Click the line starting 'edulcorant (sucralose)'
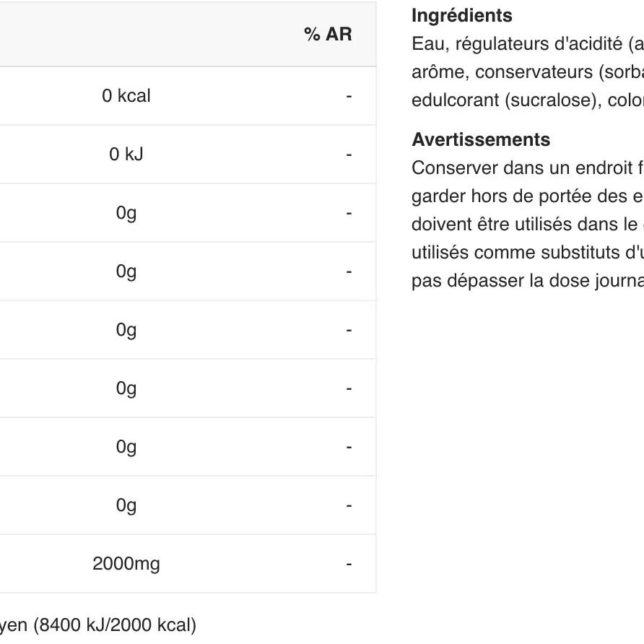 coord(528,100)
